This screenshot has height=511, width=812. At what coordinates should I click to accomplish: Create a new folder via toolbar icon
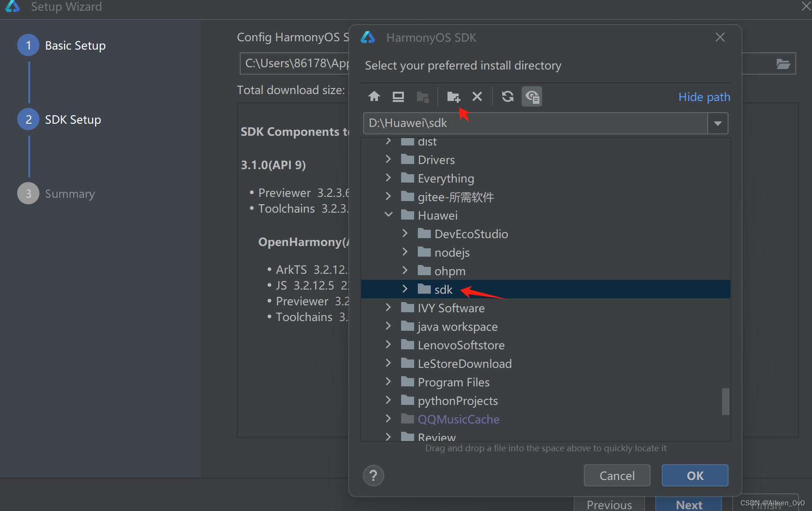[453, 96]
